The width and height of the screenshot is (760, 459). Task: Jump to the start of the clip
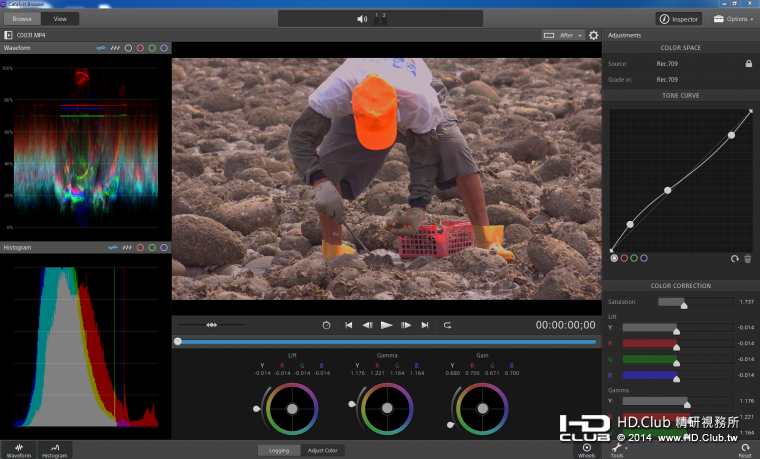click(x=348, y=325)
